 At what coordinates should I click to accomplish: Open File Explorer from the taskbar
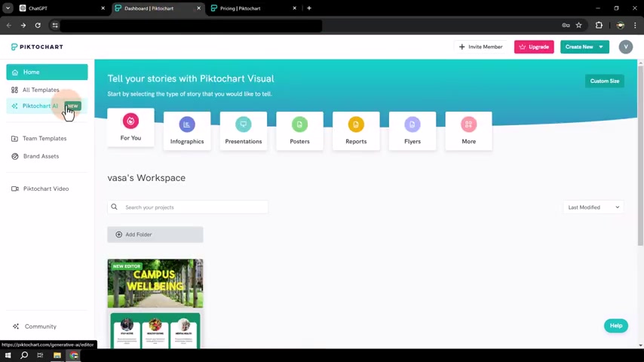point(57,355)
